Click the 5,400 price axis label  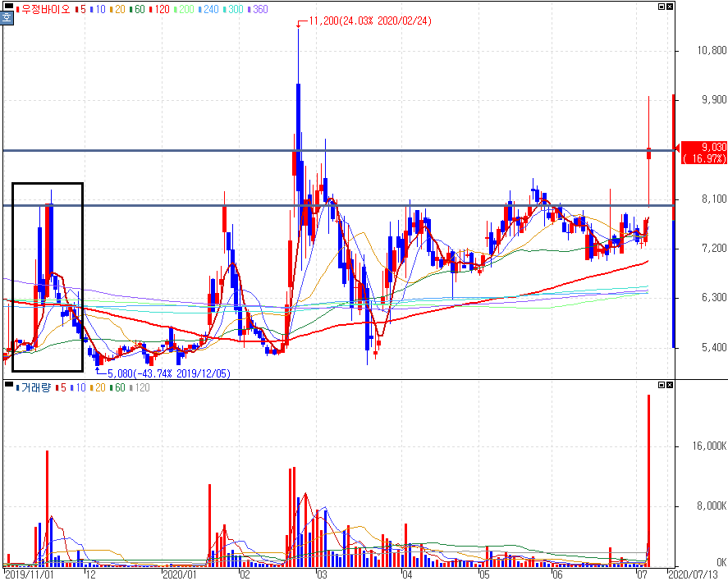[713, 347]
